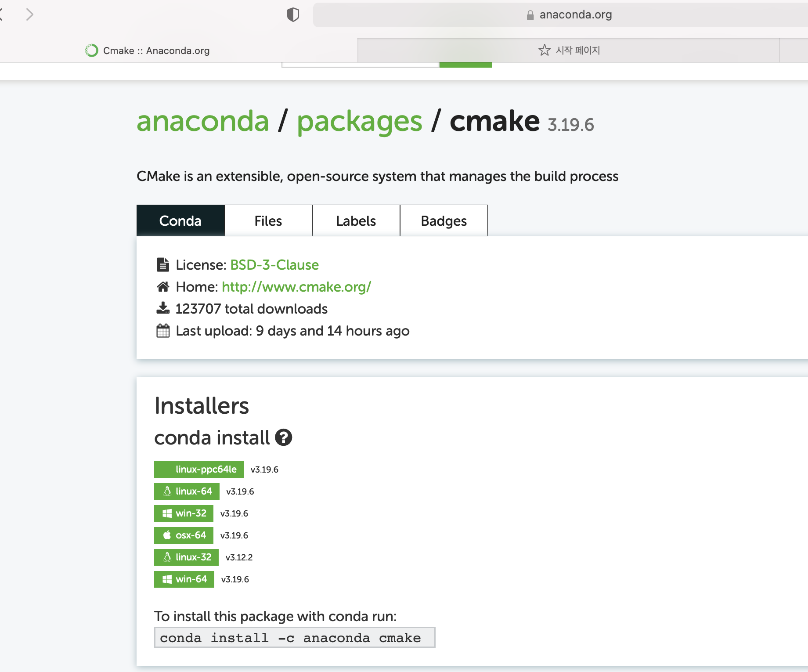The image size is (808, 672).
Task: Open the conda install help question icon
Action: tap(284, 437)
